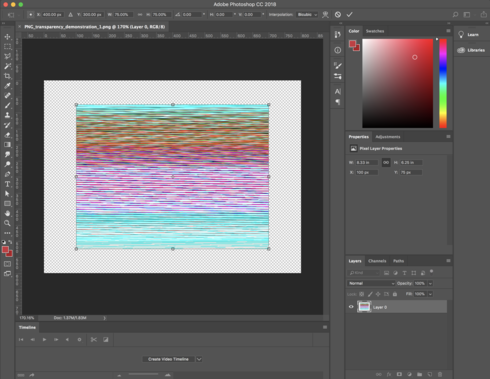Select the Horizontal Type tool

point(7,184)
